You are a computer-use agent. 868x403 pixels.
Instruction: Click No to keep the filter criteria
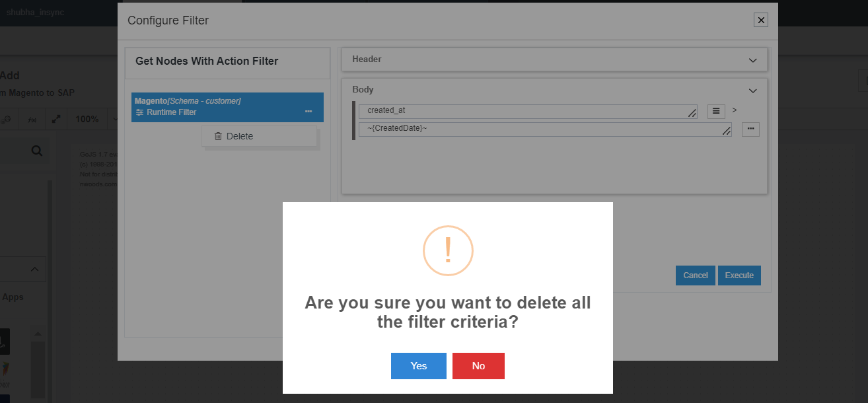[x=478, y=366]
